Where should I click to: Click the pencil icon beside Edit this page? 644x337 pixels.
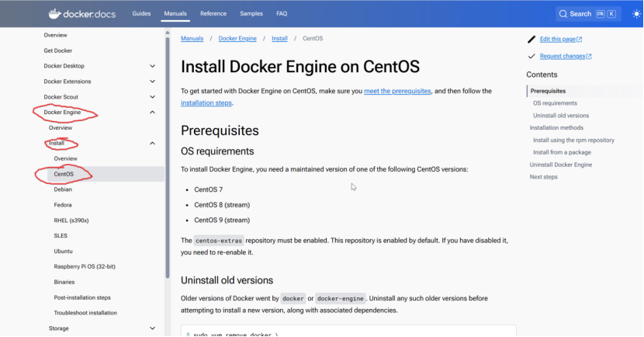point(531,39)
